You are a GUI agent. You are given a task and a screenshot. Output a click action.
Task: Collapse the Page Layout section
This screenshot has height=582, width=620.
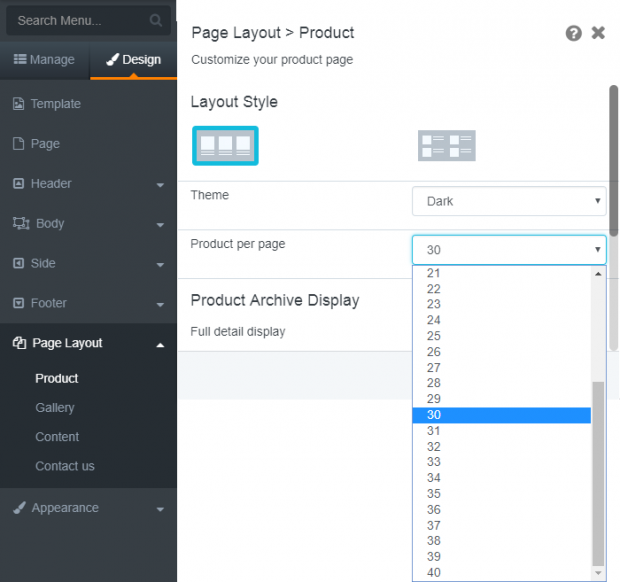click(x=160, y=345)
